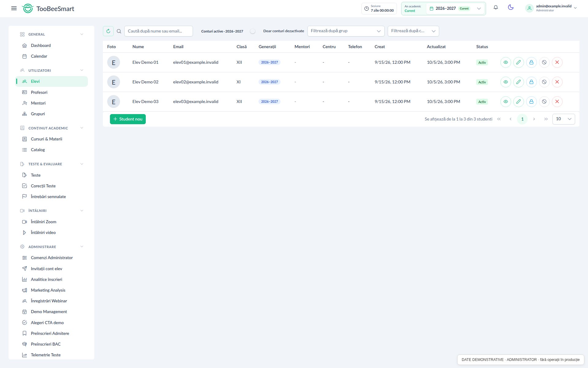The height and width of the screenshot is (368, 588).
Task: Click avatar of Elev Demo 02
Action: pos(114,82)
